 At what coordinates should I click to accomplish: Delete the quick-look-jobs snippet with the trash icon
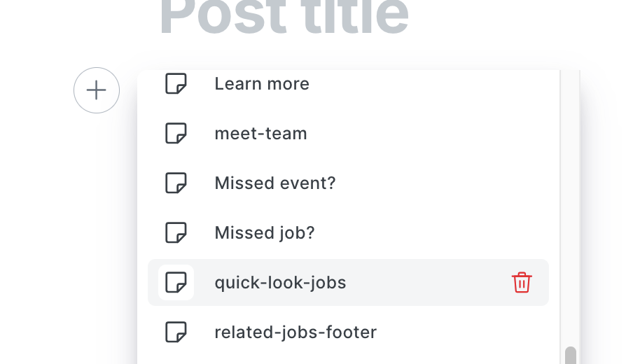pyautogui.click(x=522, y=283)
